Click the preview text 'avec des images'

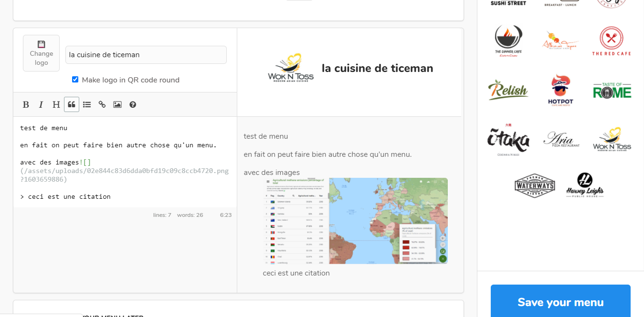click(x=272, y=173)
